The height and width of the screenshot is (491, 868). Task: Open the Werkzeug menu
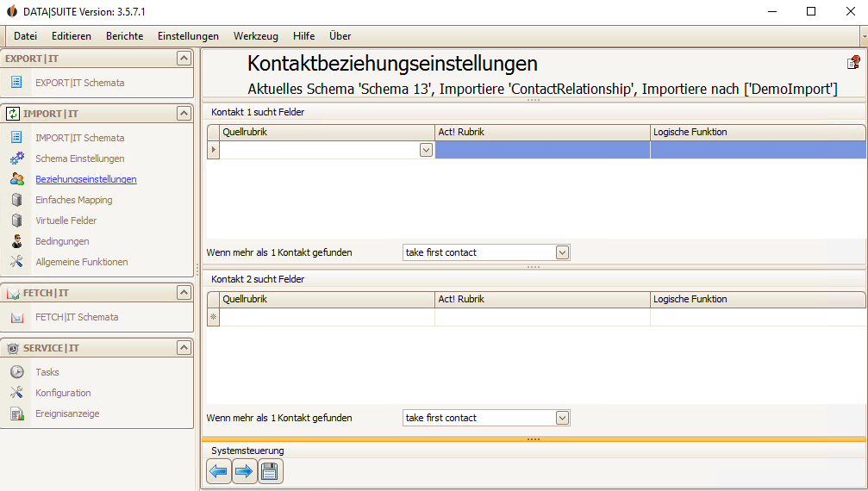[x=256, y=36]
